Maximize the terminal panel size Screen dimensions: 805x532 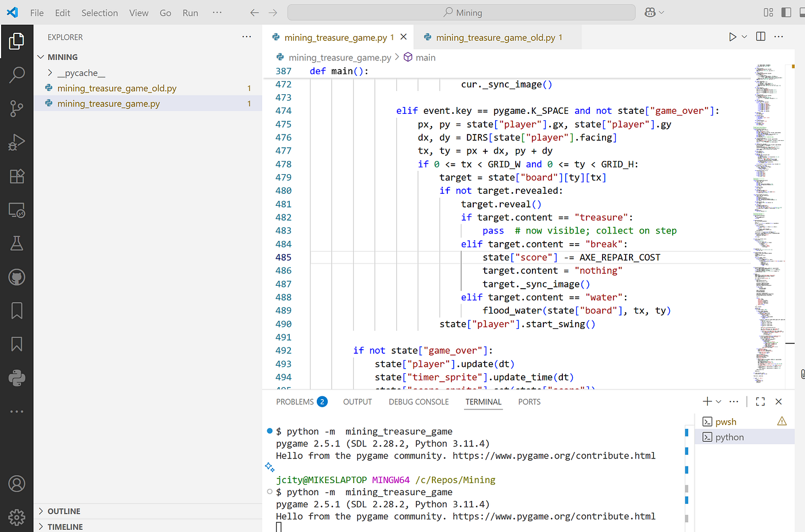tap(760, 401)
